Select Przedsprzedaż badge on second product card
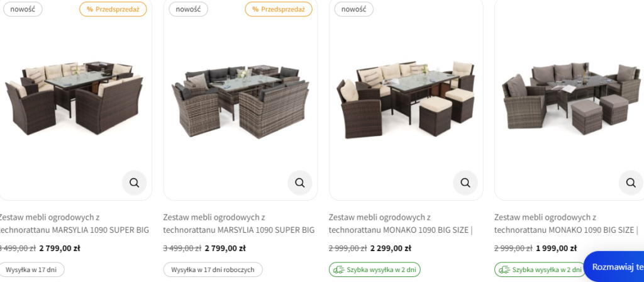Image resolution: width=644 pixels, height=282 pixels. [279, 9]
